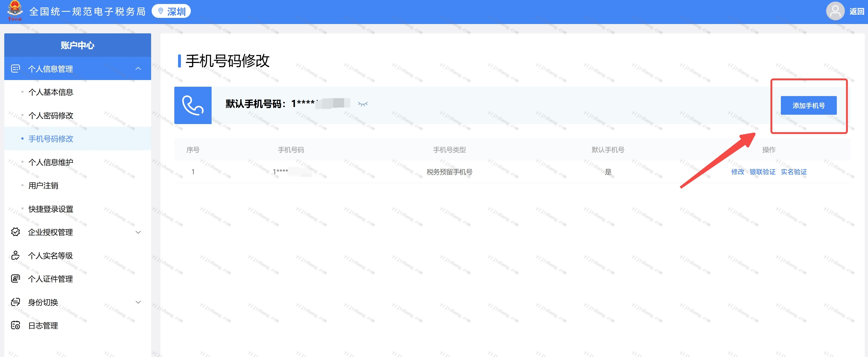Open 个人密码修改 menu item
The height and width of the screenshot is (357, 868).
(78, 116)
